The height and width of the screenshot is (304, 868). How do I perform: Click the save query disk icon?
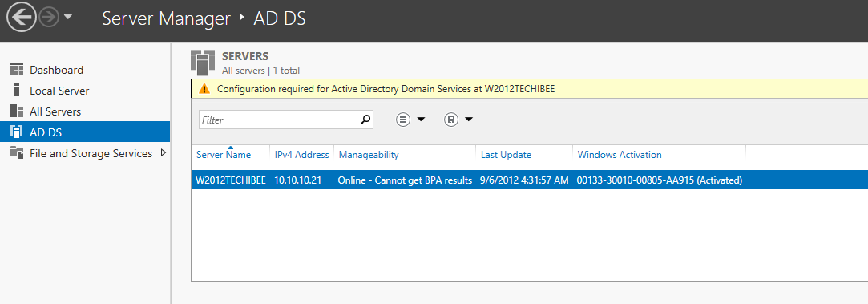click(451, 119)
